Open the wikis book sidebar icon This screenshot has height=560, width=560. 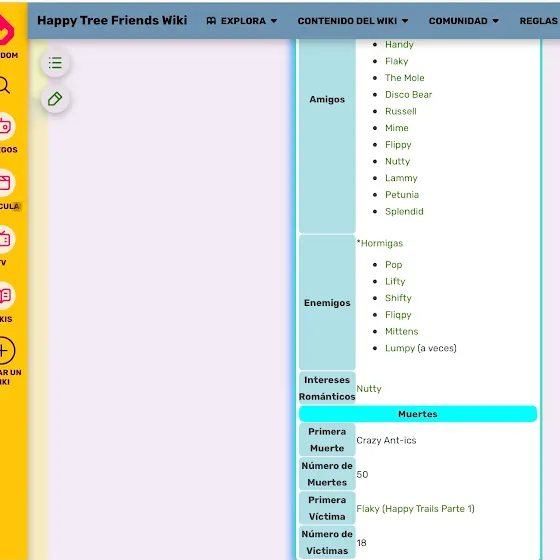5,296
